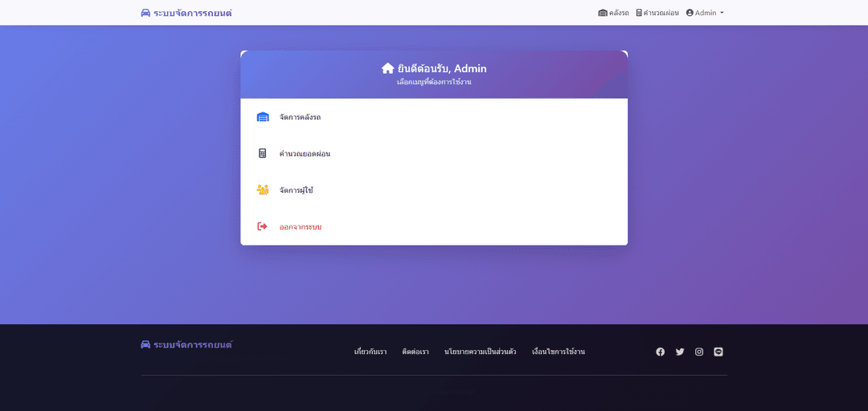This screenshot has height=411, width=868.
Task: Open the LINE icon in footer
Action: [719, 352]
